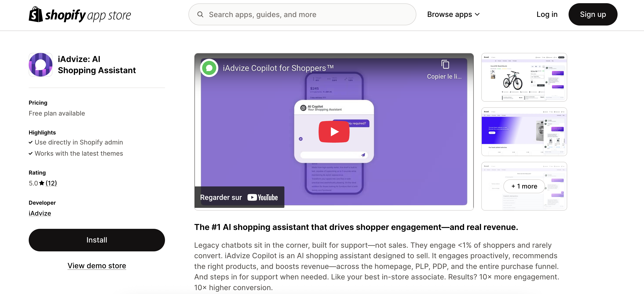Click the Shopify bag logo icon

pos(36,14)
